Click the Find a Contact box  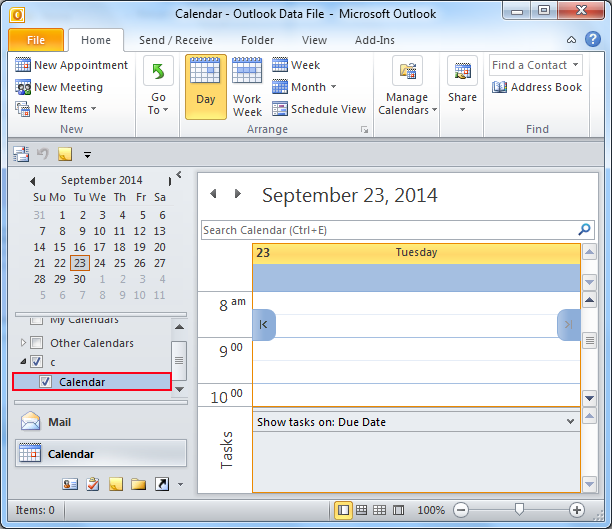pyautogui.click(x=536, y=65)
